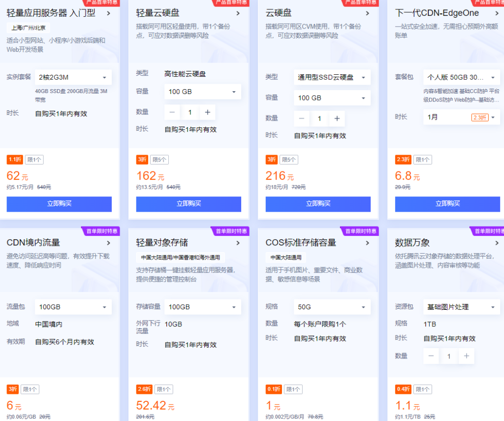
Task: Decrease 云硬盘 quantity with minus
Action: (x=302, y=119)
